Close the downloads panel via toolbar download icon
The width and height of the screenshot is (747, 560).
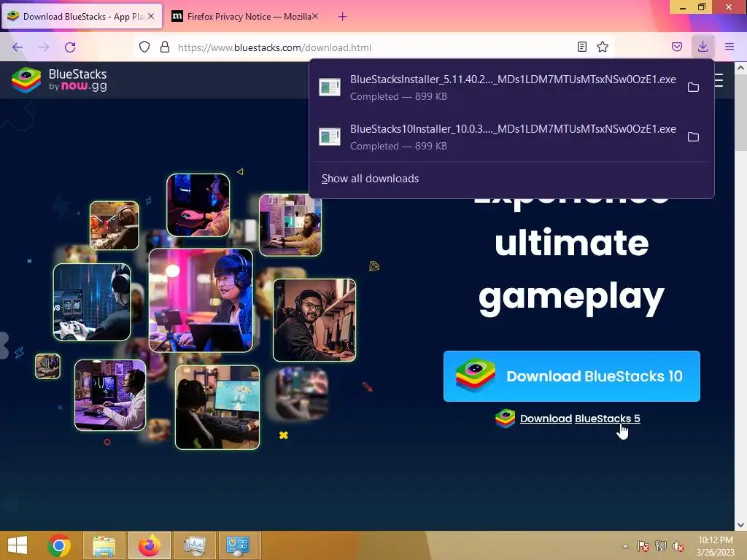click(703, 47)
